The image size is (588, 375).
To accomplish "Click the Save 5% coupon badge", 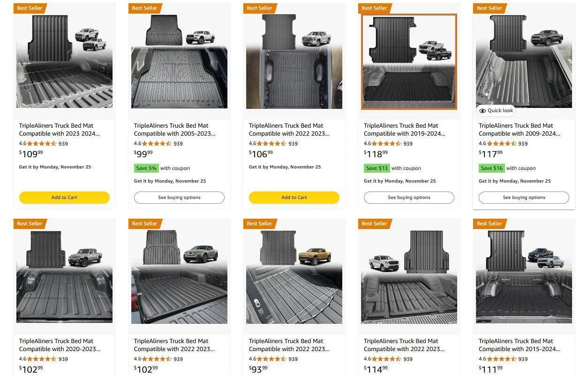I will pos(146,168).
